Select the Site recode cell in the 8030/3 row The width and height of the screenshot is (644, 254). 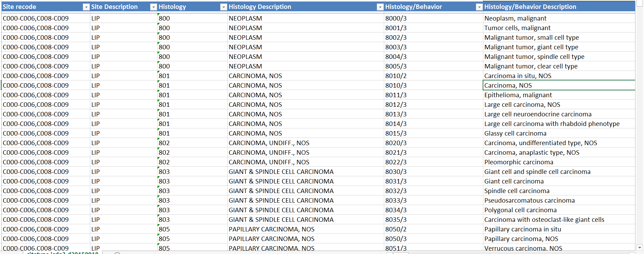(x=46, y=172)
